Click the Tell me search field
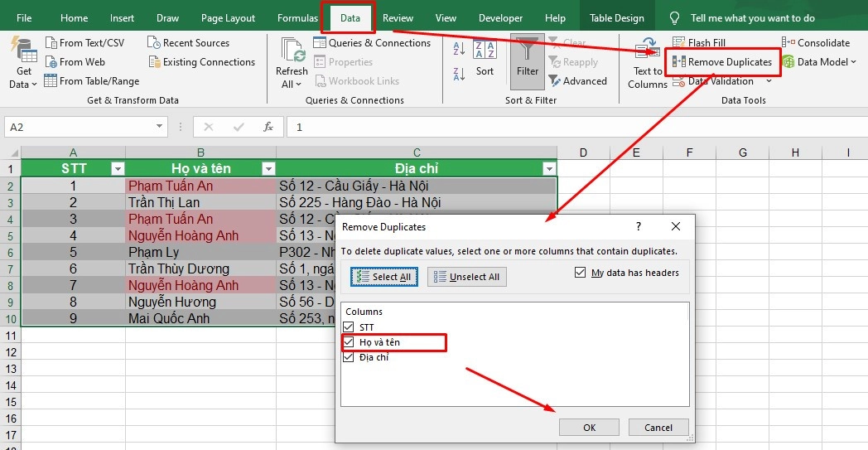This screenshot has width=868, height=450. [752, 18]
